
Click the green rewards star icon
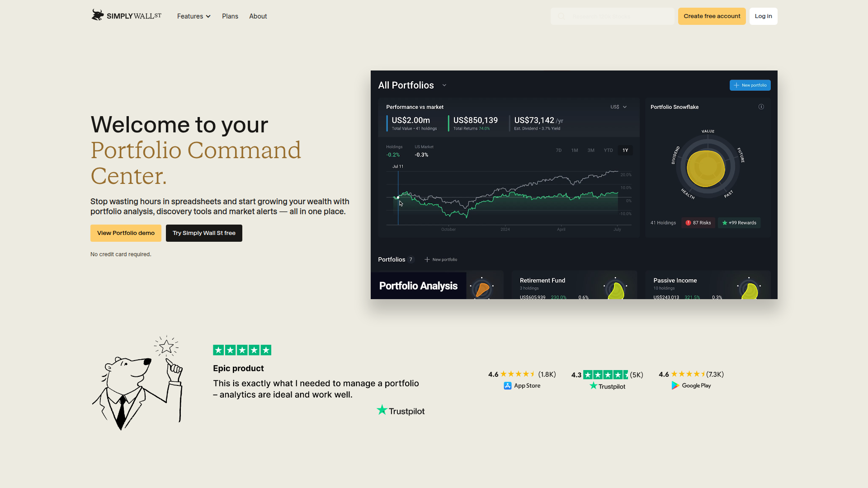[x=725, y=223]
